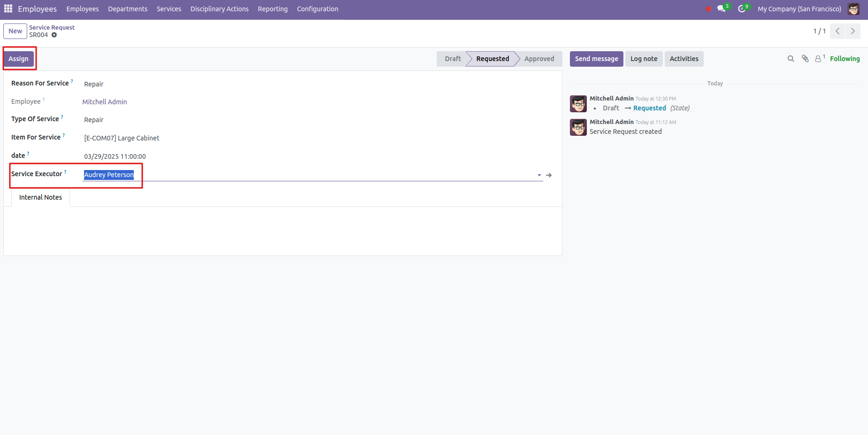Toggle the Following subscription button
Image resolution: width=868 pixels, height=435 pixels.
click(845, 59)
